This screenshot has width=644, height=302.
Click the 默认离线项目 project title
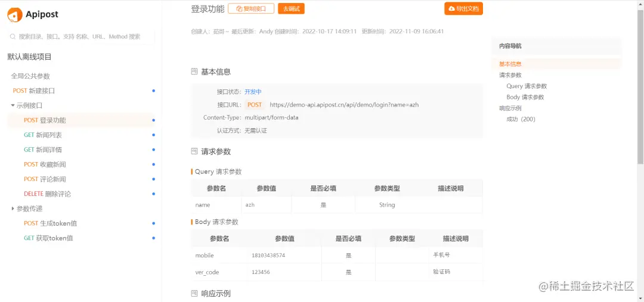point(30,57)
